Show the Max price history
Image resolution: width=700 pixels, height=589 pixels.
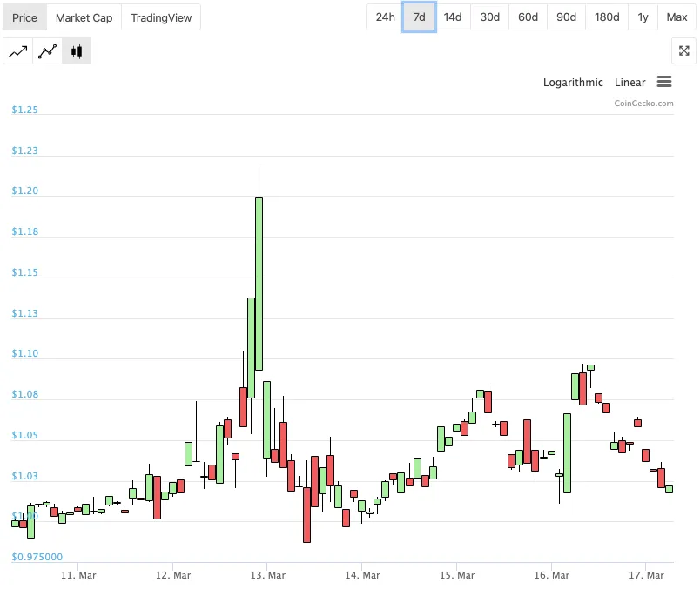pyautogui.click(x=676, y=17)
